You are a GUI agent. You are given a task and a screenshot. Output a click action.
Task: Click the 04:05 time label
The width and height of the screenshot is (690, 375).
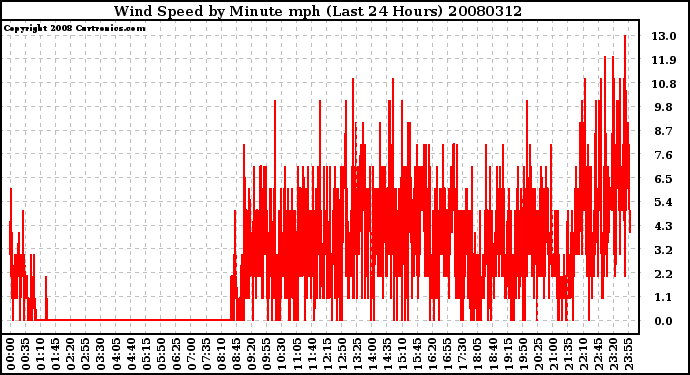[x=116, y=354]
